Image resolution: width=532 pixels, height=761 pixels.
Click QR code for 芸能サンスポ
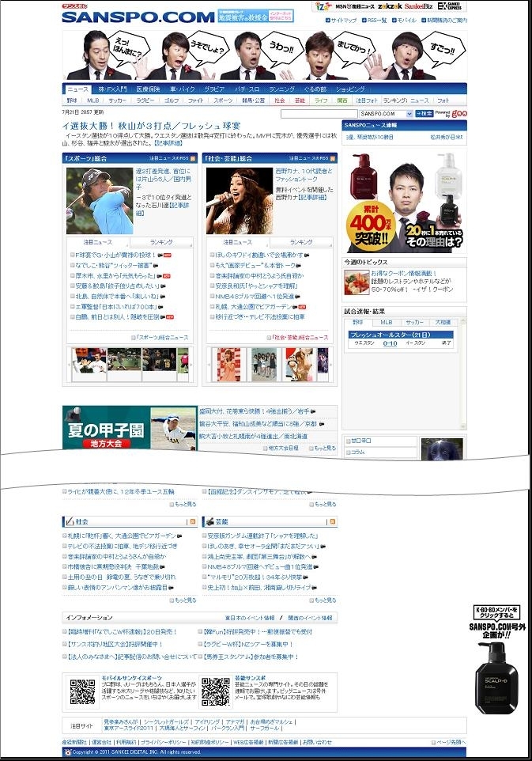(x=215, y=691)
